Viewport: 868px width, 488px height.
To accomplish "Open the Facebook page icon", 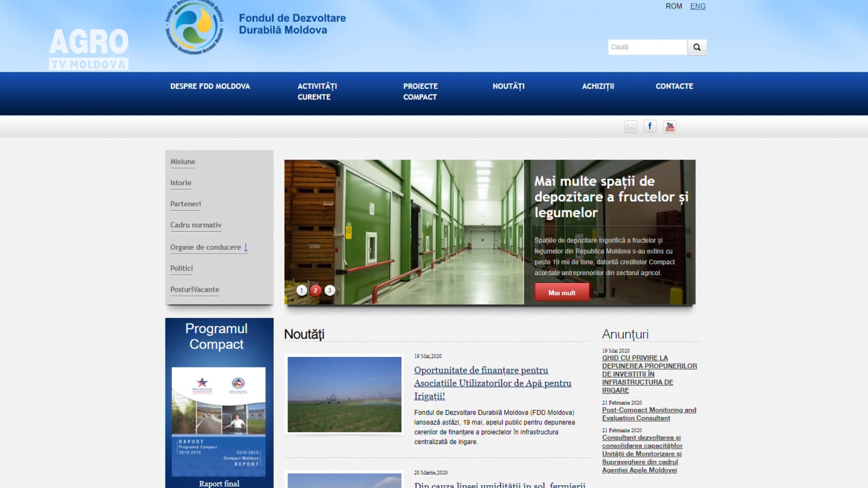I will click(650, 126).
